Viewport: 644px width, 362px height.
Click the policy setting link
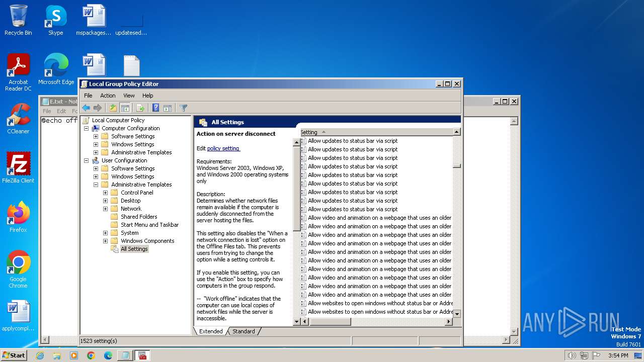(x=223, y=148)
